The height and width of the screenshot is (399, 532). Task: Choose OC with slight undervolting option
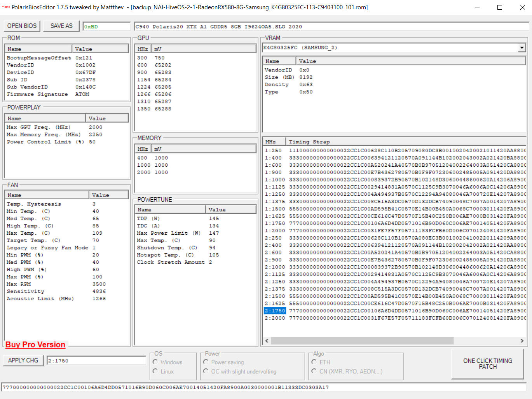tap(206, 371)
